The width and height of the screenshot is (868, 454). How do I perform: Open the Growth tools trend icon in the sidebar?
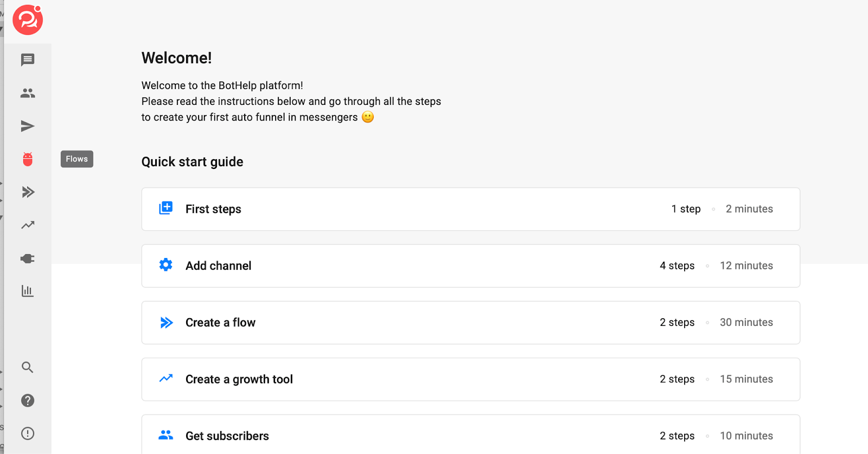(28, 225)
